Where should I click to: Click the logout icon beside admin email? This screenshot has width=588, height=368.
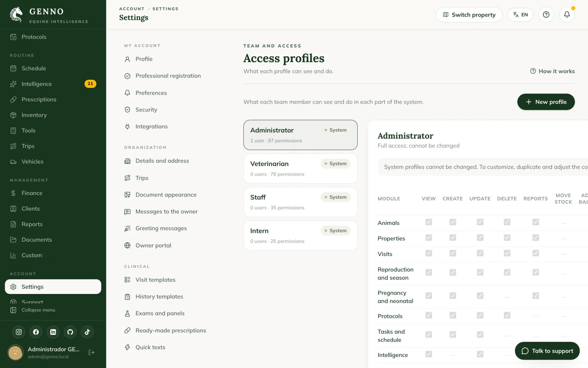(92, 353)
